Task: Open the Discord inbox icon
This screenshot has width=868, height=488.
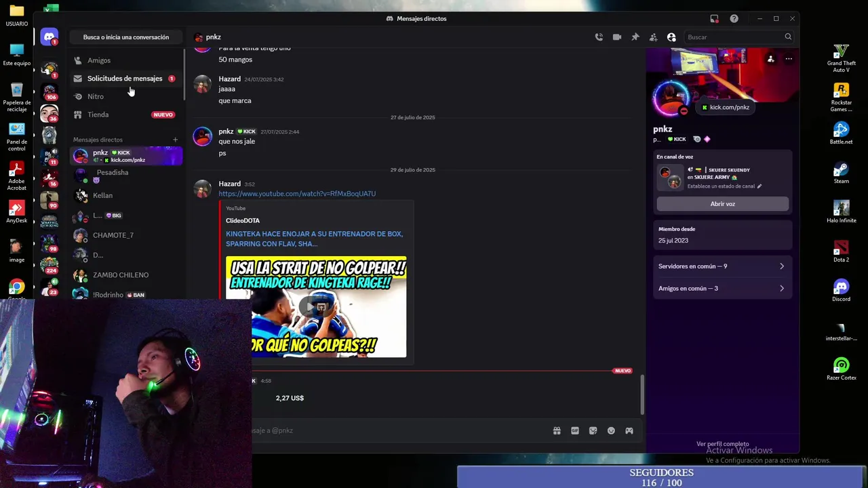Action: click(x=714, y=18)
